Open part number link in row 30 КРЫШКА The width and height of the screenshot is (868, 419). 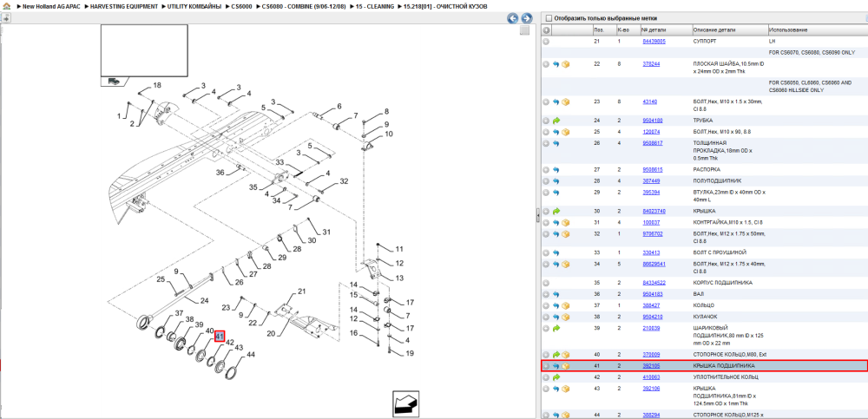click(654, 211)
